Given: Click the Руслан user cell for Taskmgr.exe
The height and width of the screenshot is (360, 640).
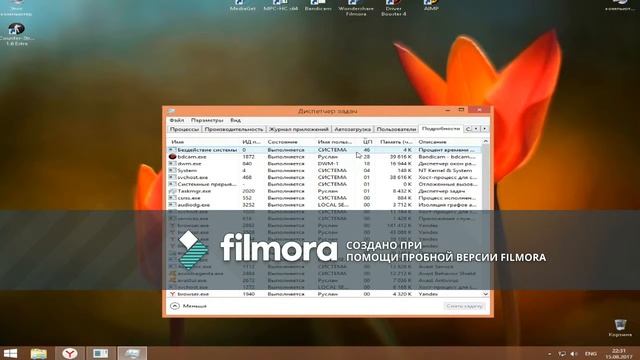Looking at the screenshot, I should click(328, 191).
